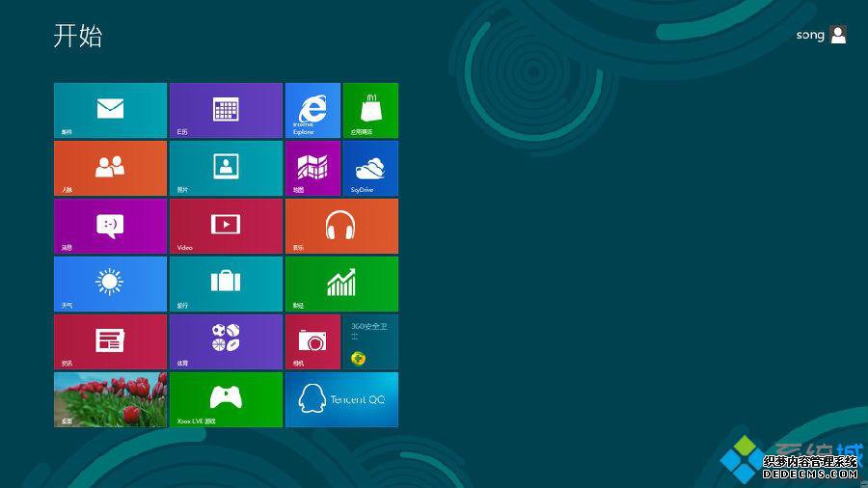Open the SkyDrive tile
868x488 pixels.
click(x=370, y=168)
